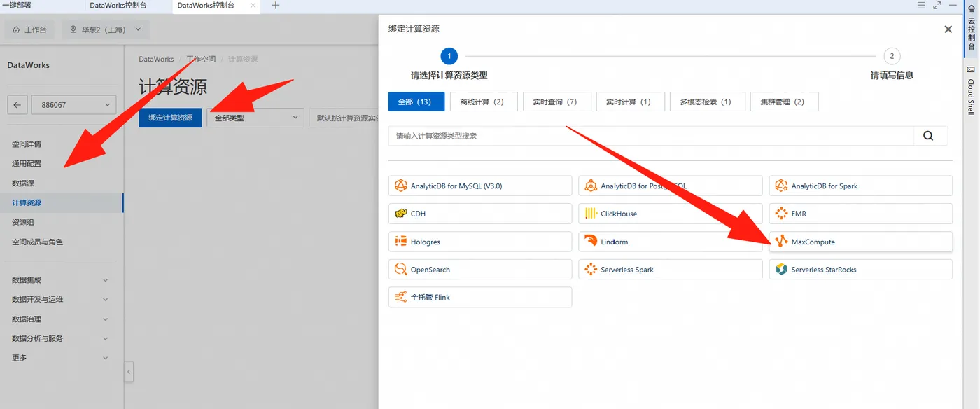Viewport: 980px width, 409px height.
Task: Select the 全部 (13) filter tab
Action: pos(416,102)
